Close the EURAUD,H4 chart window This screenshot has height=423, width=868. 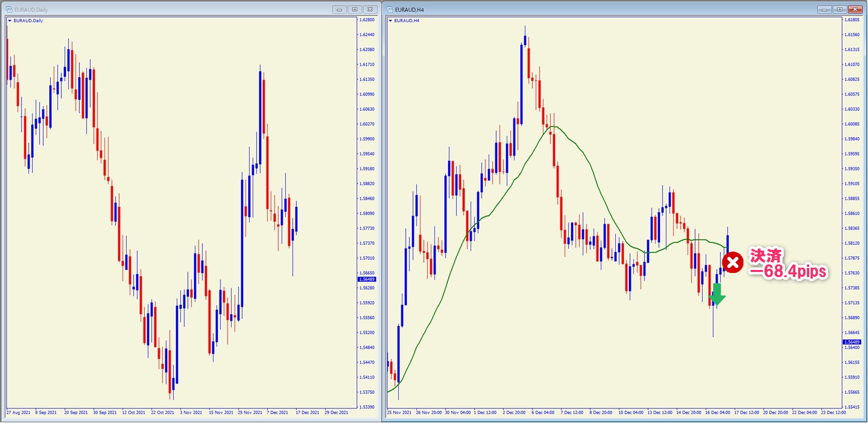tap(855, 10)
